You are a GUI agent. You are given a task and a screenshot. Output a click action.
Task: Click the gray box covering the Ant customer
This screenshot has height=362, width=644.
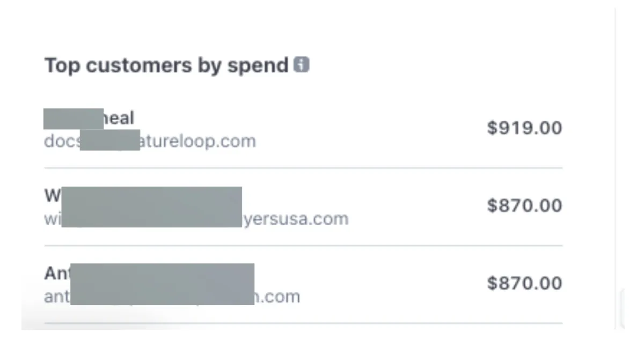click(162, 284)
